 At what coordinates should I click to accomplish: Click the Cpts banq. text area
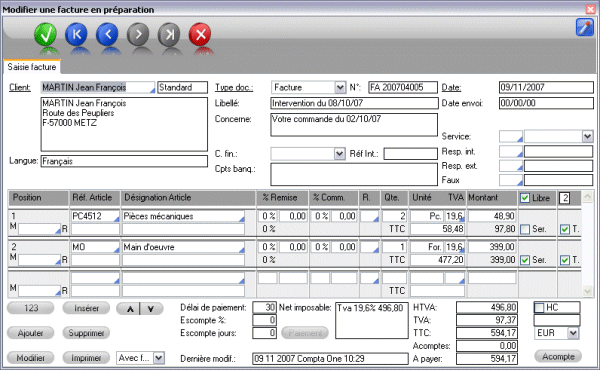[x=354, y=174]
